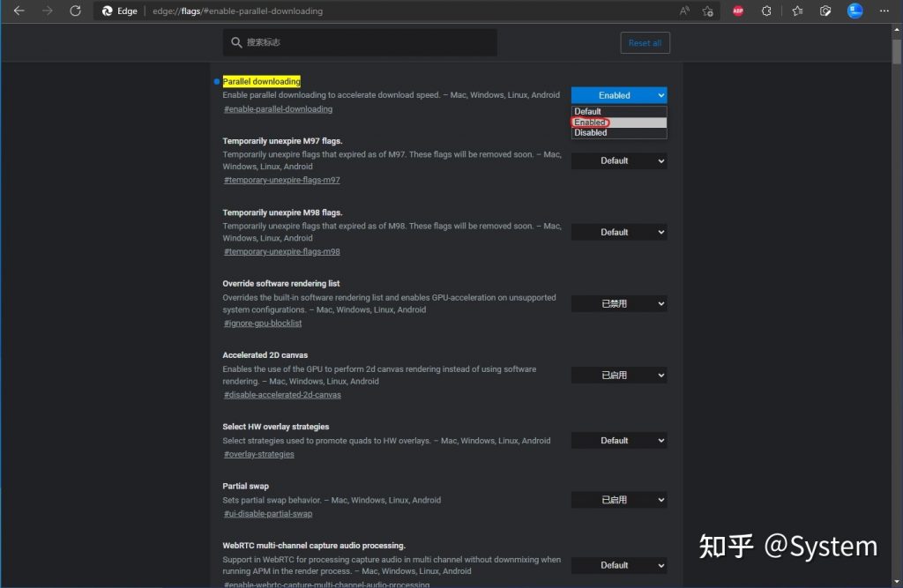This screenshot has height=588, width=903.
Task: Refresh the flags page
Action: pos(75,11)
